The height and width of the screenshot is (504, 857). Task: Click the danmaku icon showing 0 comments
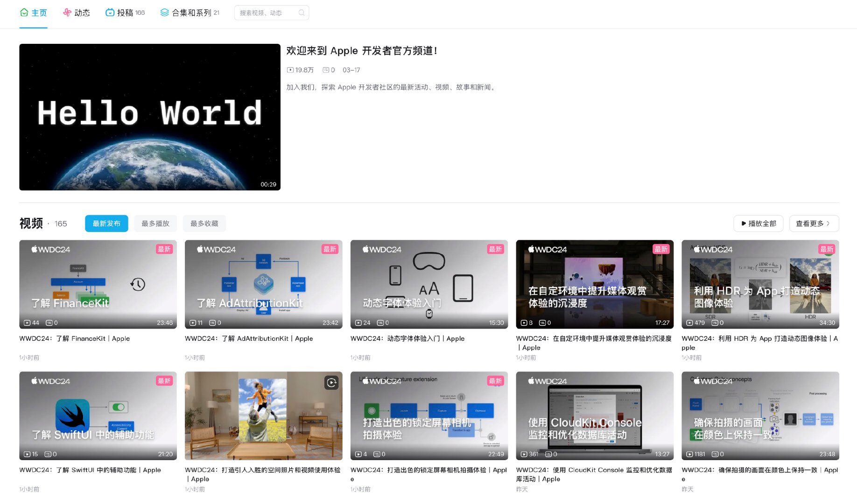click(325, 70)
